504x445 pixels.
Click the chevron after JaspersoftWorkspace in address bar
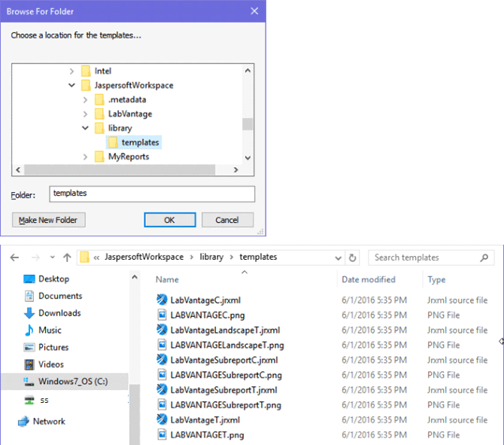pos(192,257)
